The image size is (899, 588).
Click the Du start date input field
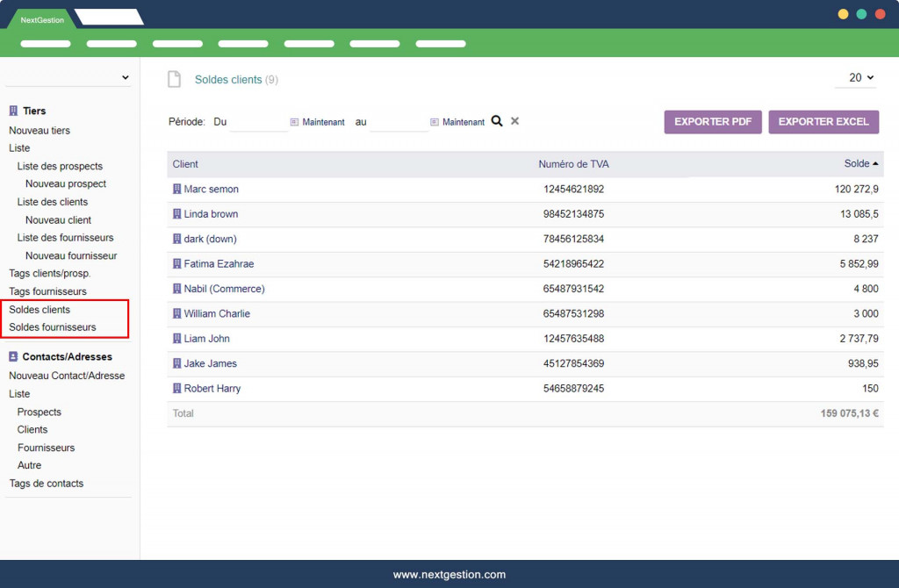pyautogui.click(x=258, y=122)
